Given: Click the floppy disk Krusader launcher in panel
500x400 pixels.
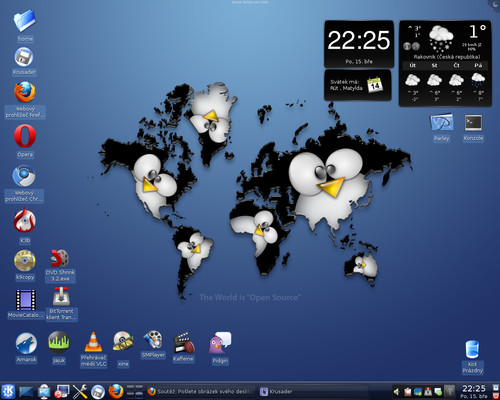Looking at the screenshot, I should pyautogui.click(x=98, y=392).
